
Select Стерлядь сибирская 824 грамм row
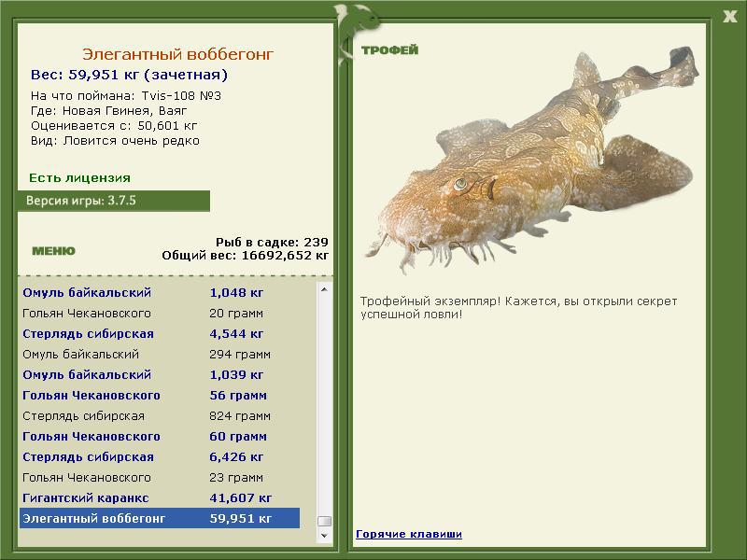coord(160,415)
